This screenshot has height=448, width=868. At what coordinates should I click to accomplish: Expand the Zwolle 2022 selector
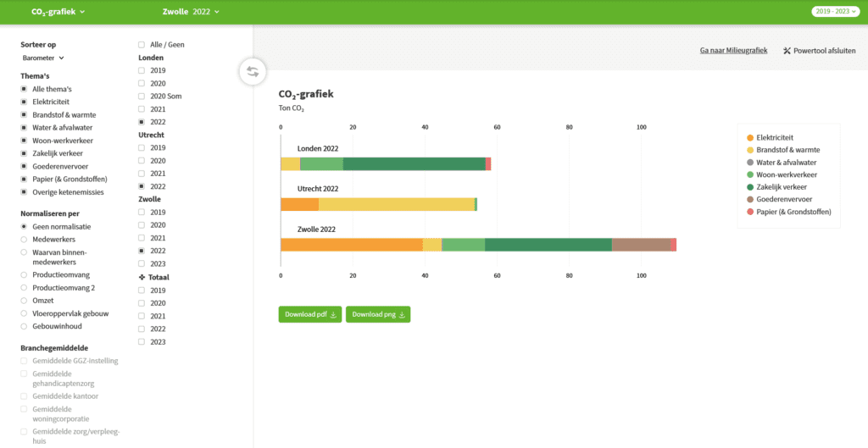[190, 12]
